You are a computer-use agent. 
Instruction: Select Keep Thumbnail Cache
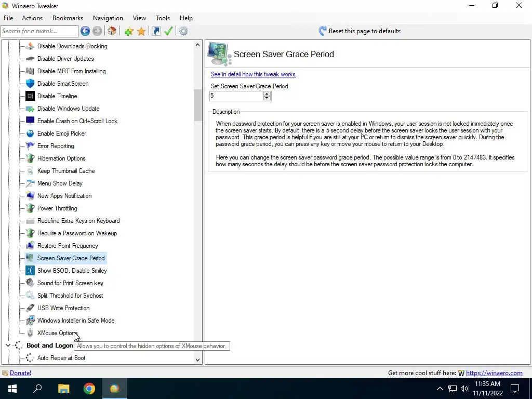(66, 171)
